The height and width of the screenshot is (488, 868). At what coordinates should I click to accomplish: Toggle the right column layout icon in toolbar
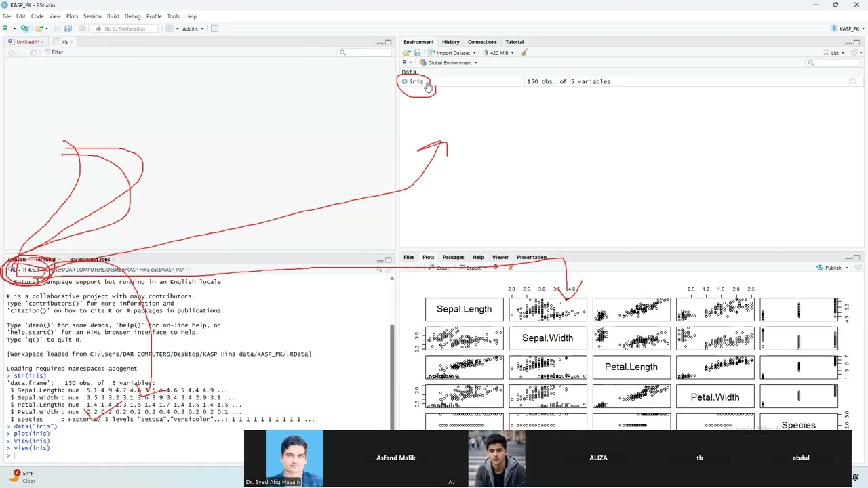pos(214,28)
